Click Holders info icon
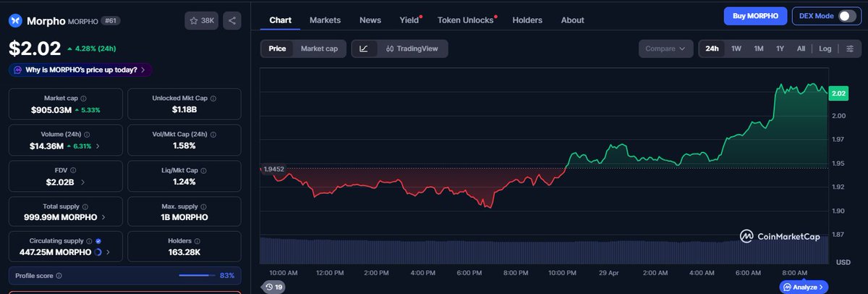Image resolution: width=868 pixels, height=294 pixels. [199, 241]
